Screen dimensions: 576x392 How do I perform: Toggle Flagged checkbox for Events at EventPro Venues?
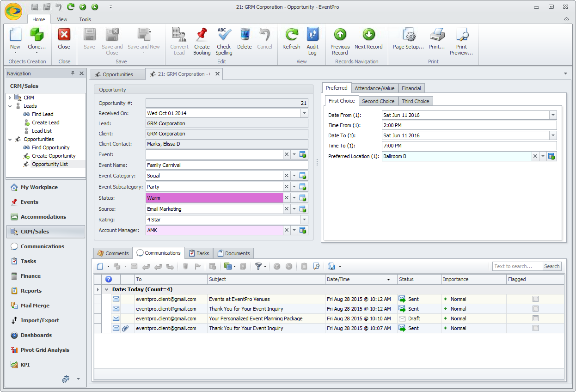coord(535,299)
